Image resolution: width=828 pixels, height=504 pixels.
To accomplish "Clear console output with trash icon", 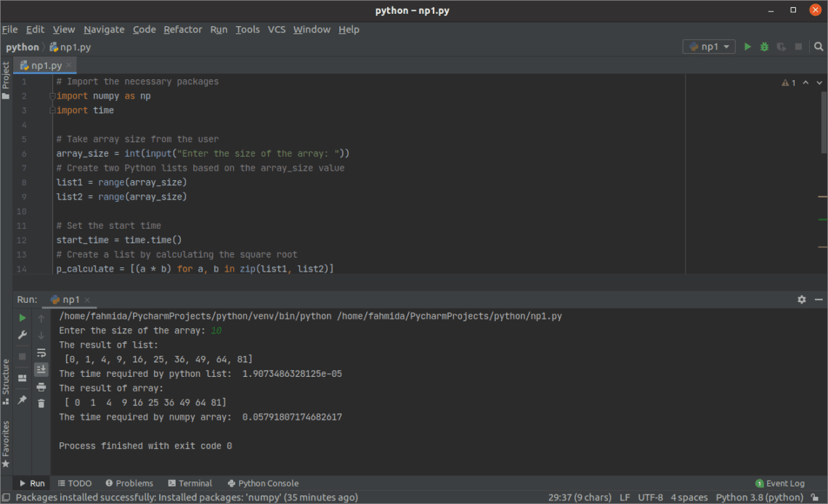I will click(41, 403).
